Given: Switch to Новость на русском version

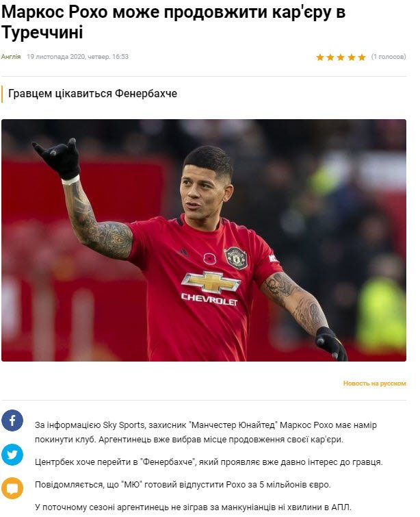Looking at the screenshot, I should click(x=375, y=383).
